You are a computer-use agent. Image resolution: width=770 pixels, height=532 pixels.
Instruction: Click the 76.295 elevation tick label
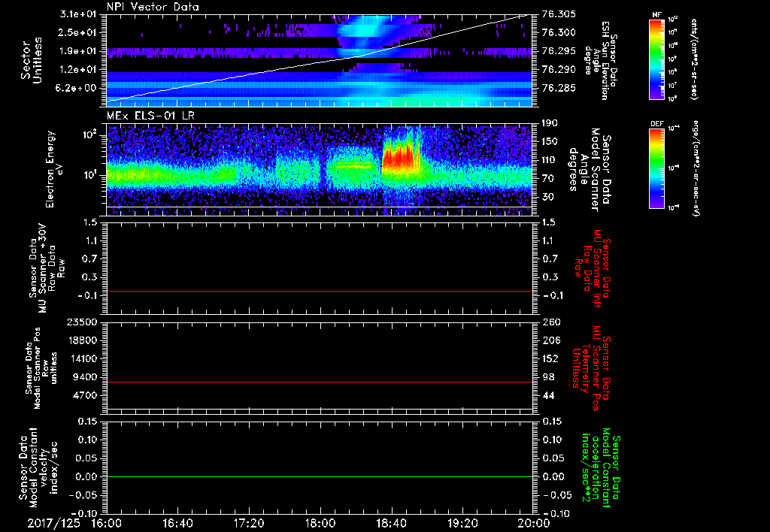(x=559, y=51)
